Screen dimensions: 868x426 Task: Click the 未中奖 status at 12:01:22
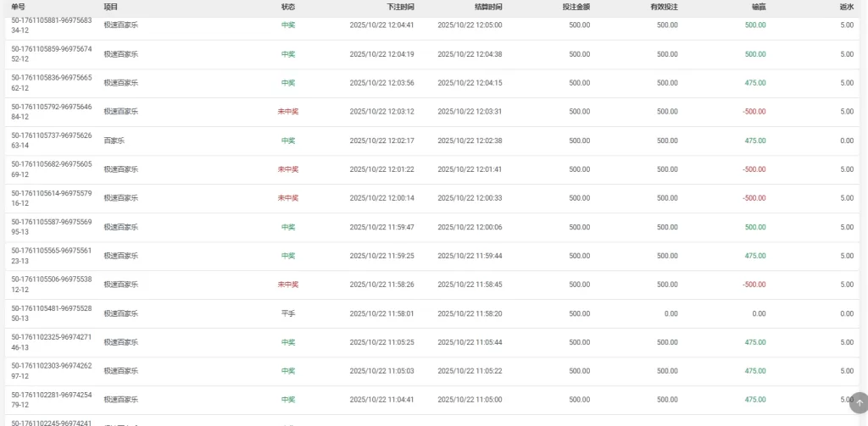(288, 169)
